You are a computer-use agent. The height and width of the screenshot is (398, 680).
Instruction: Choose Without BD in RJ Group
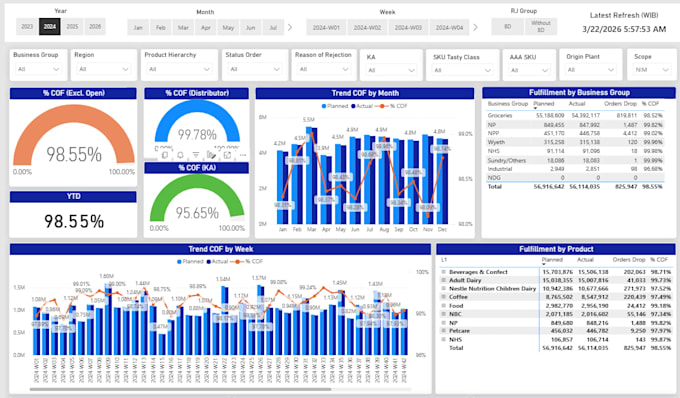541,26
